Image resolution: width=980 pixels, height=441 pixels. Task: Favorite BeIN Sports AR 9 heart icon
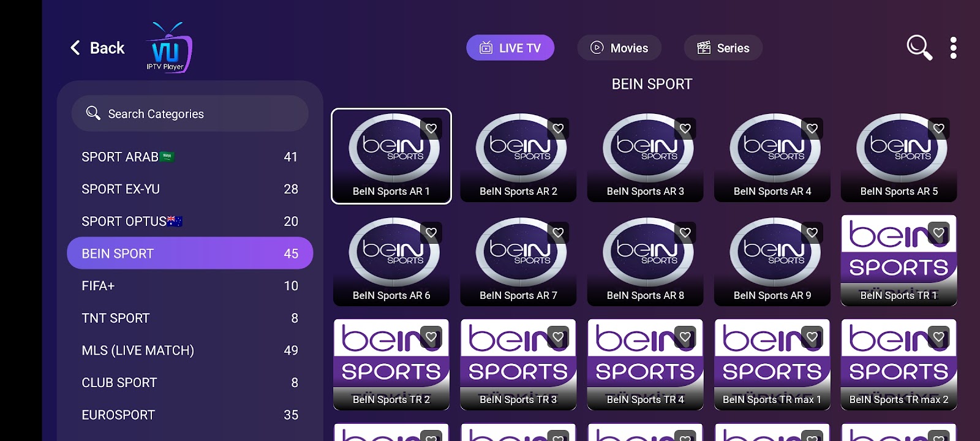(812, 233)
